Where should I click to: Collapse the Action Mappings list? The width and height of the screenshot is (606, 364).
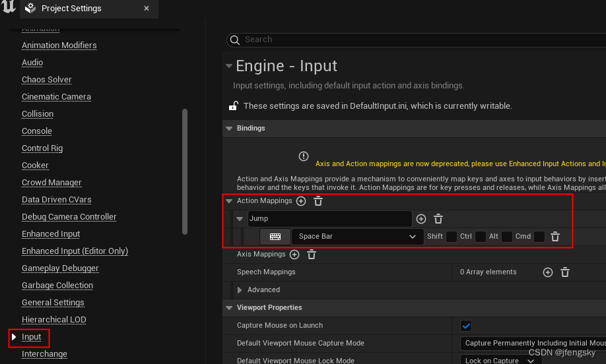229,201
